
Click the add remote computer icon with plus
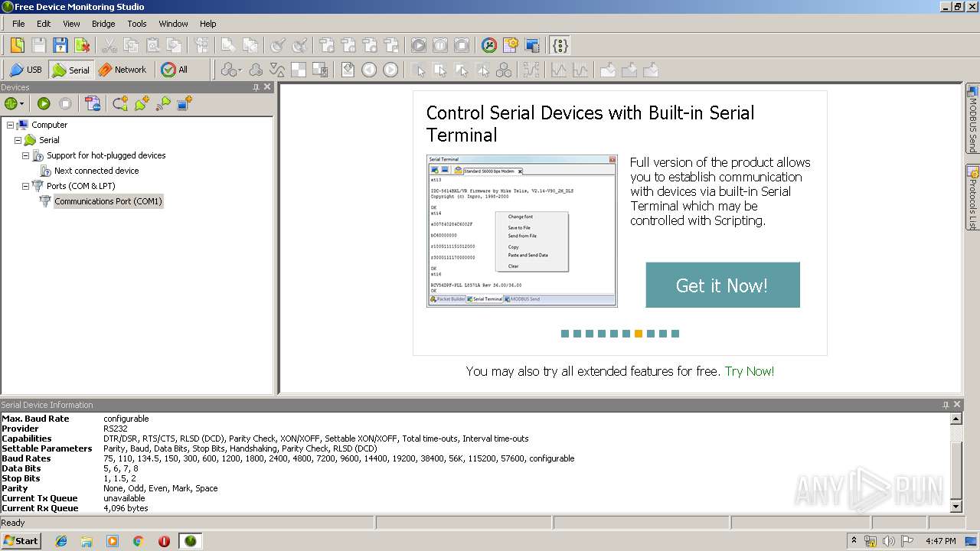tap(185, 103)
